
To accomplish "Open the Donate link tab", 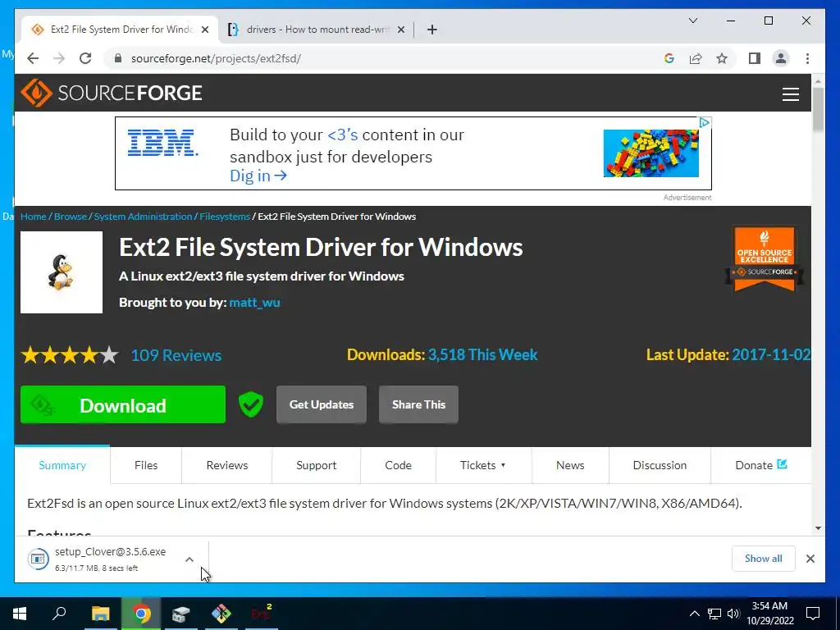I will point(760,465).
